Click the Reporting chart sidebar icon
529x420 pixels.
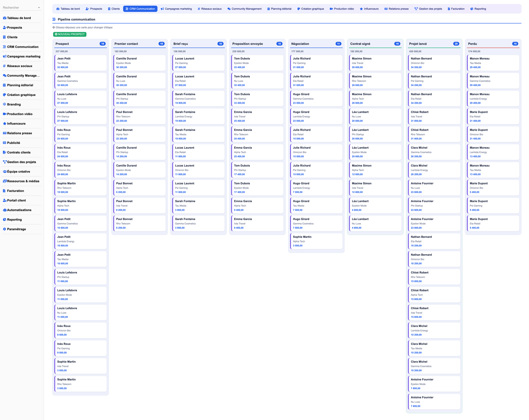[4, 220]
